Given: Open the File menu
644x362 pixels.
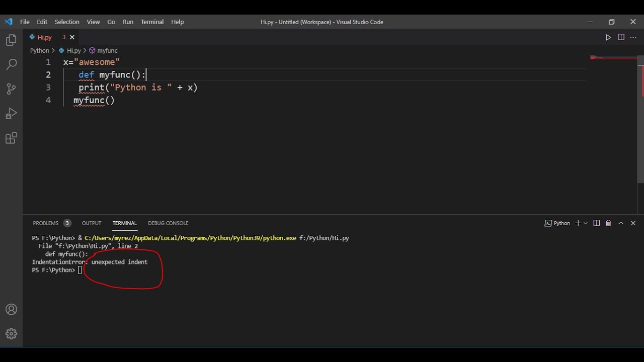Looking at the screenshot, I should (x=25, y=22).
